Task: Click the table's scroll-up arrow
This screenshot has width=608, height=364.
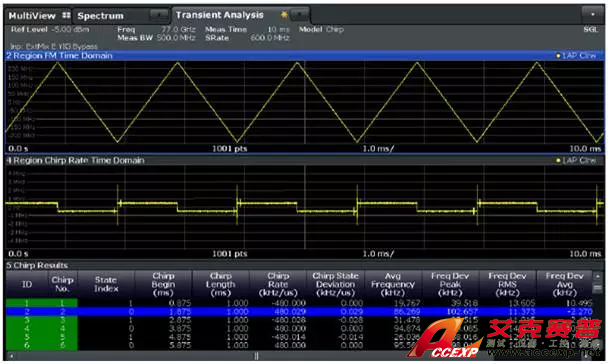Action: pyautogui.click(x=598, y=276)
